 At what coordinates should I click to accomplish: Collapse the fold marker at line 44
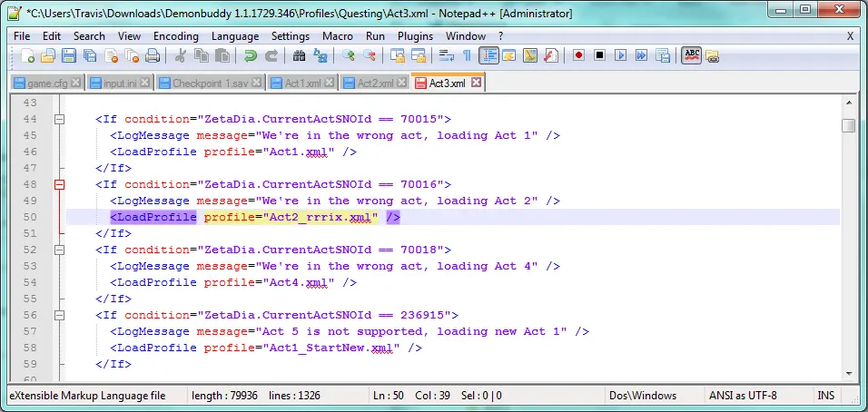pos(59,120)
